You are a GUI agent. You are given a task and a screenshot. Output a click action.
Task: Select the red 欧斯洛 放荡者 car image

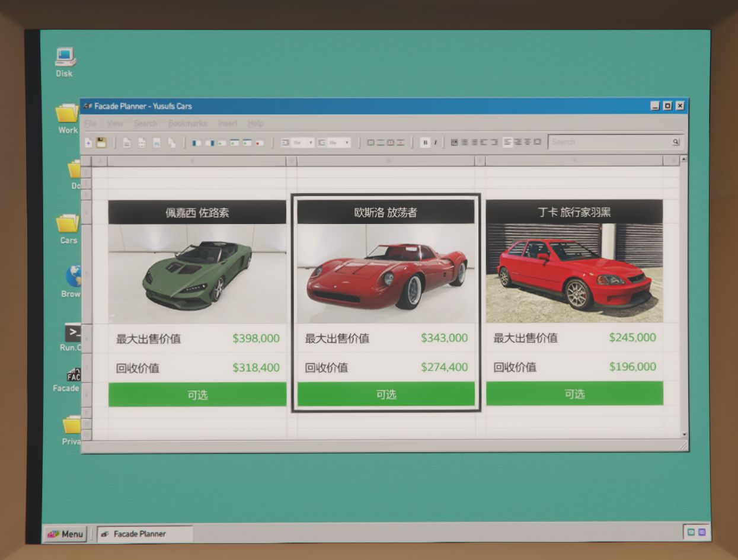(386, 274)
